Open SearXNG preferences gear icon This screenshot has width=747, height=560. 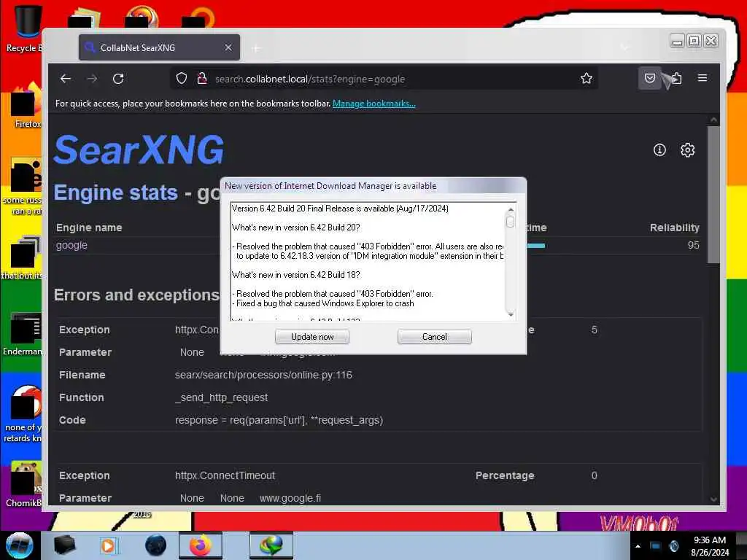point(687,150)
